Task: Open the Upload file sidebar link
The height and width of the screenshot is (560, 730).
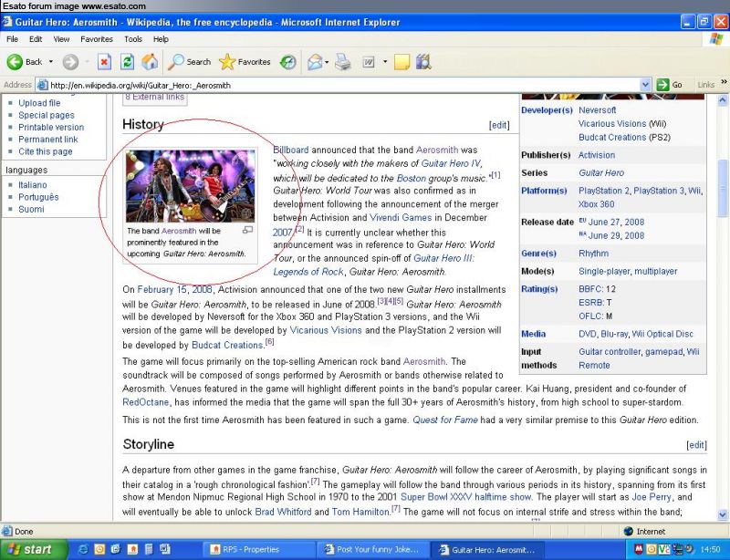Action: [x=39, y=103]
